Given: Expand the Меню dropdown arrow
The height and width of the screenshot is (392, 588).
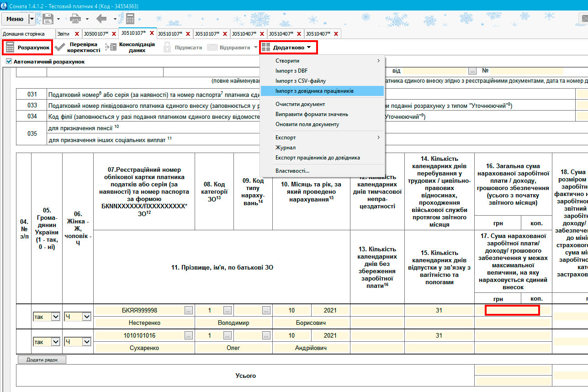Looking at the screenshot, I should coord(32,19).
